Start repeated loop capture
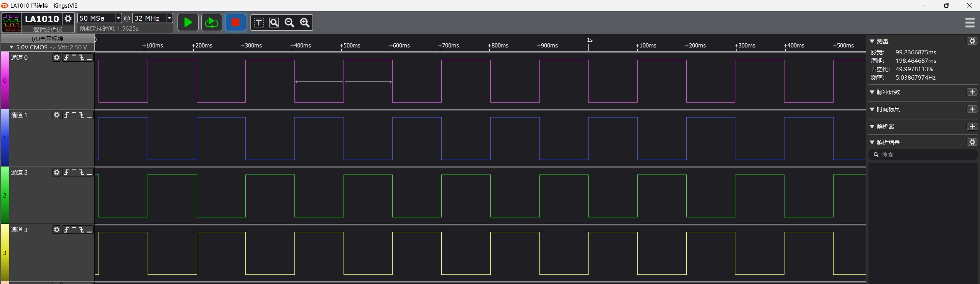This screenshot has height=284, width=980. point(211,23)
